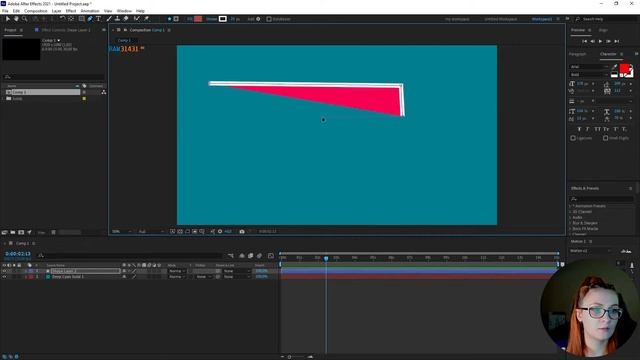The image size is (640, 360).
Task: Open the Animation menu
Action: (x=90, y=11)
